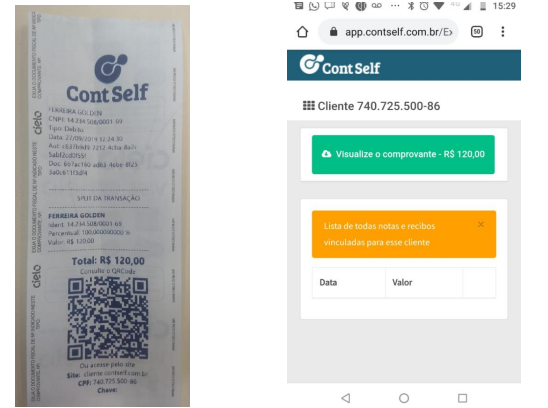Tap the Android recent apps square
The image size is (548, 408).
pyautogui.click(x=462, y=398)
